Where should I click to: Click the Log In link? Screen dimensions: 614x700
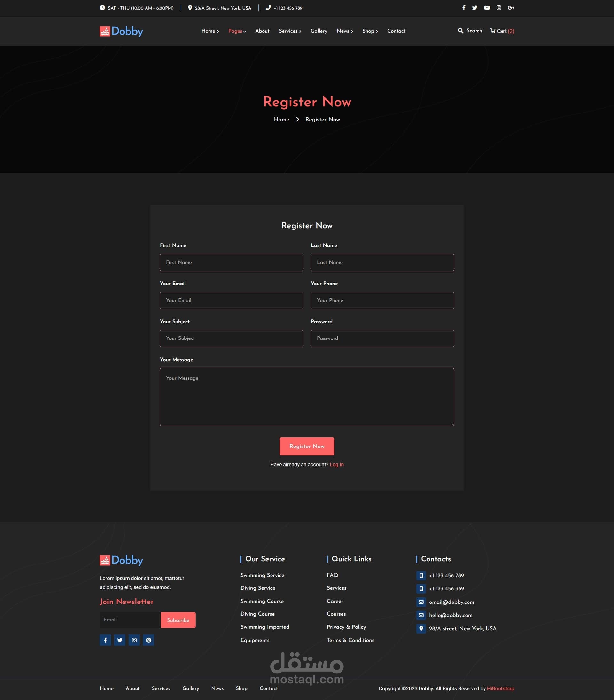pos(336,464)
